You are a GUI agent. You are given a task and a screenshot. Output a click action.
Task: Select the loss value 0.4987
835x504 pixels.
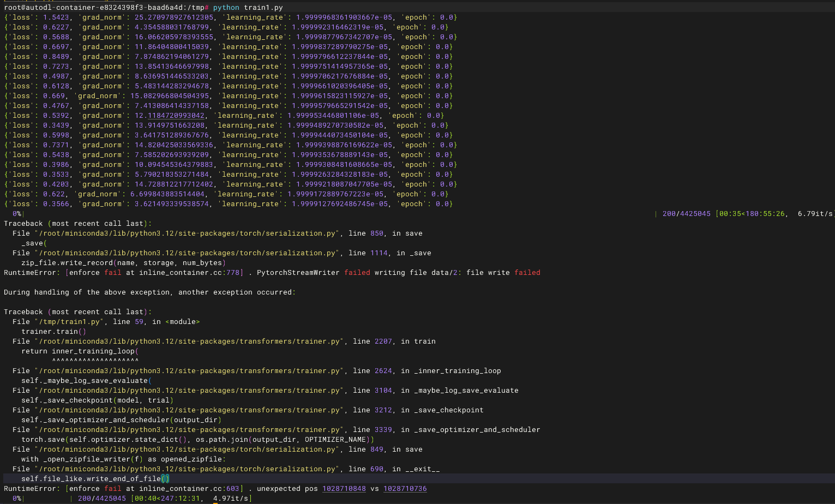(56, 76)
